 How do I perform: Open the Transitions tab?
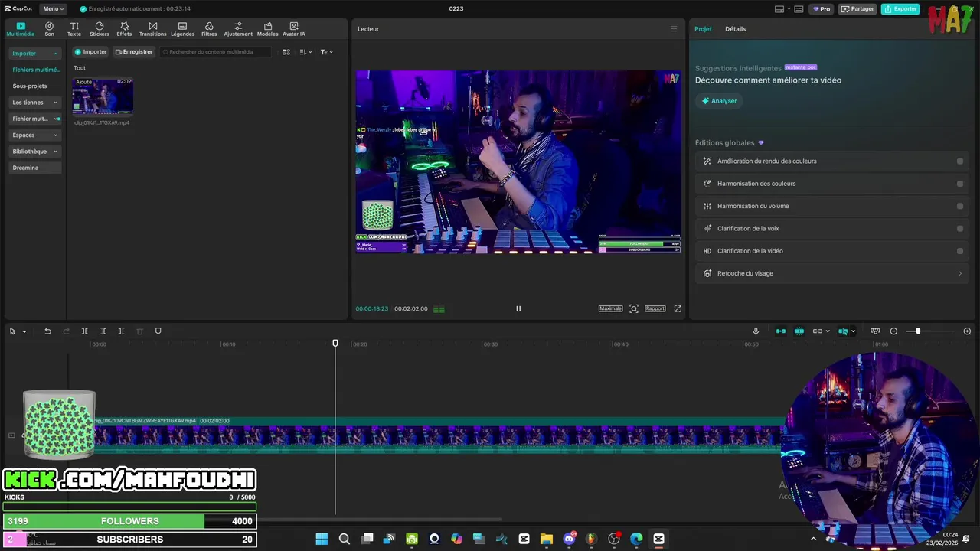point(152,29)
